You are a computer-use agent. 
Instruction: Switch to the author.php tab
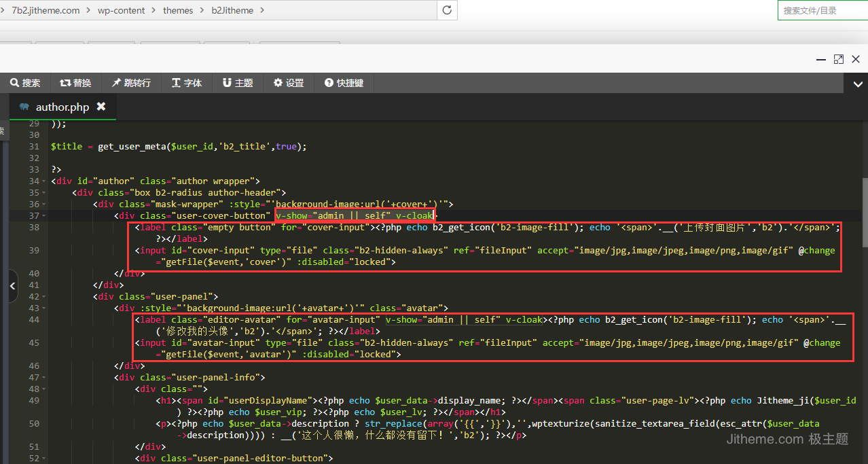click(62, 107)
